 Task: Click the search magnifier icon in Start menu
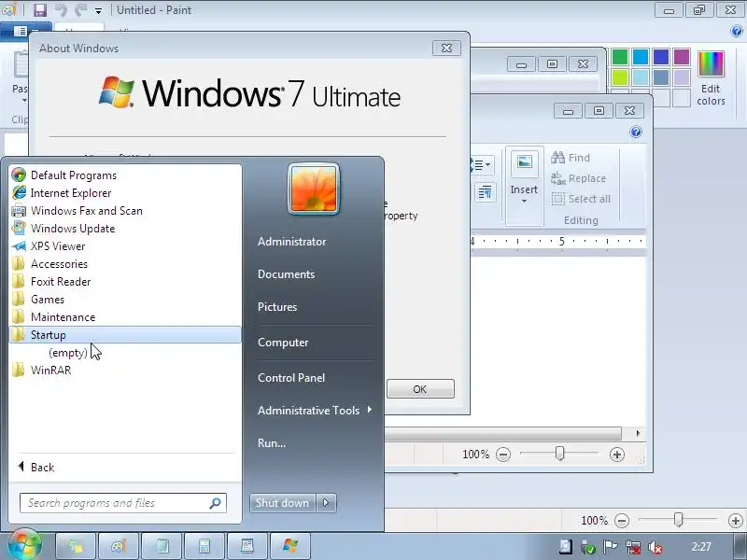215,503
